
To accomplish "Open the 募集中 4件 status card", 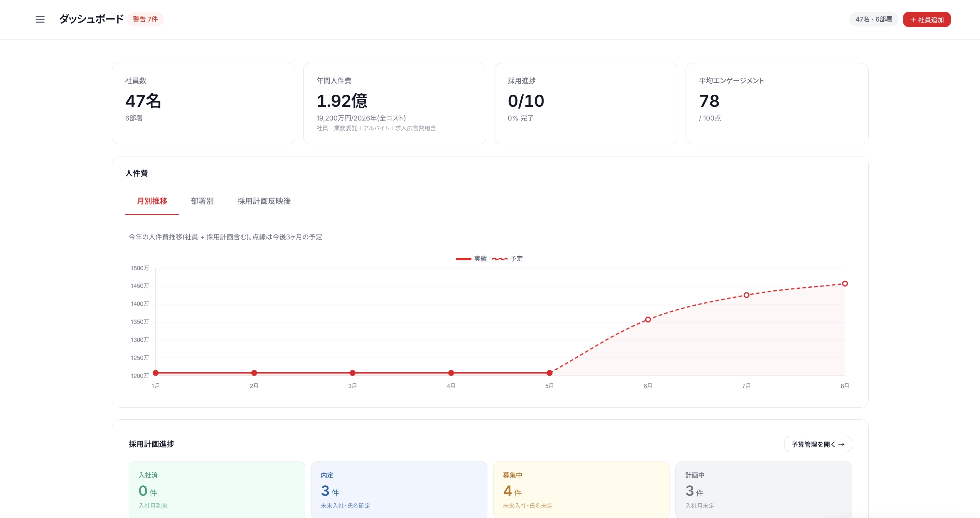I will click(581, 490).
